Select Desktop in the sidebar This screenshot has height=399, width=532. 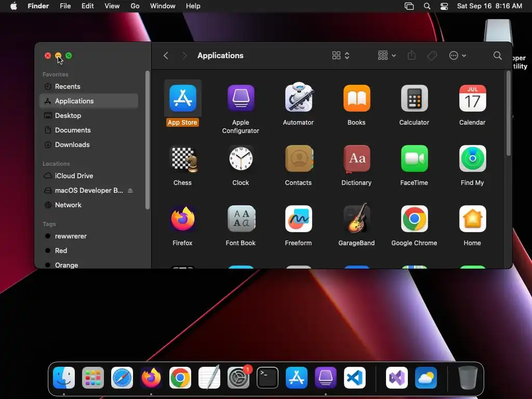click(89, 116)
